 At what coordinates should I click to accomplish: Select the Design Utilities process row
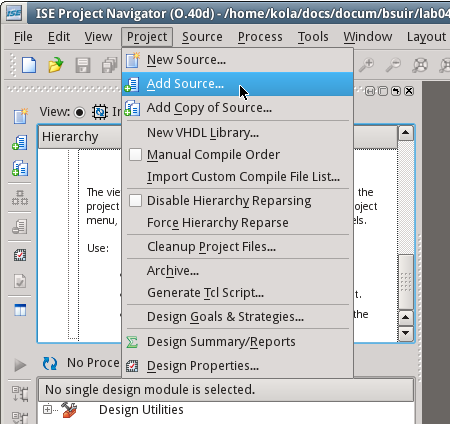[x=141, y=410]
